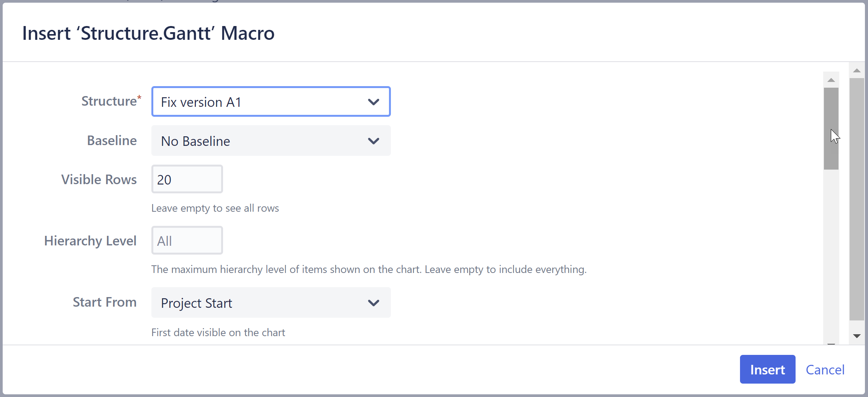Screen dimensions: 868x397
Task: Click the Start From dropdown chevron icon
Action: click(373, 303)
